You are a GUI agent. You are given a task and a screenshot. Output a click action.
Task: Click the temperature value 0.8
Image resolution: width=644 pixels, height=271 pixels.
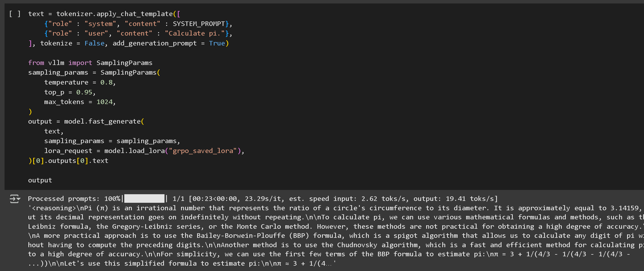click(106, 82)
